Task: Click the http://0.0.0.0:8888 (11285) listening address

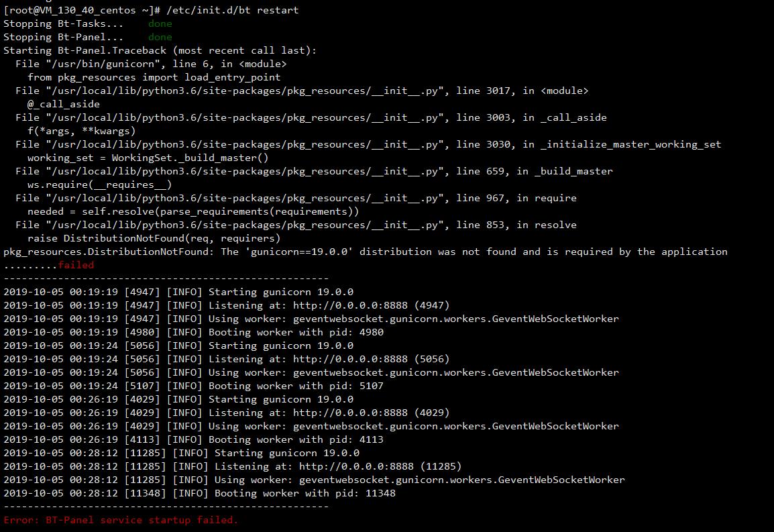Action: (380, 466)
